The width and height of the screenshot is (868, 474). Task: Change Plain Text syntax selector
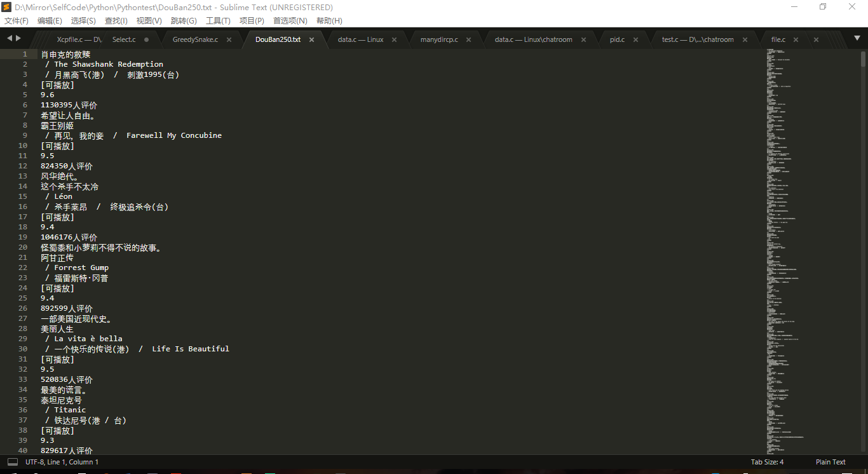pos(831,462)
